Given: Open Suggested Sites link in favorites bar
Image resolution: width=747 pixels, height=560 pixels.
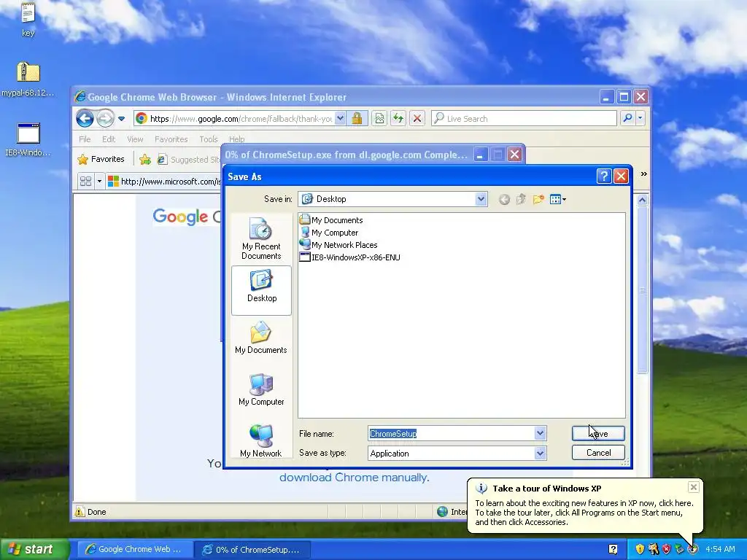Looking at the screenshot, I should coord(189,160).
